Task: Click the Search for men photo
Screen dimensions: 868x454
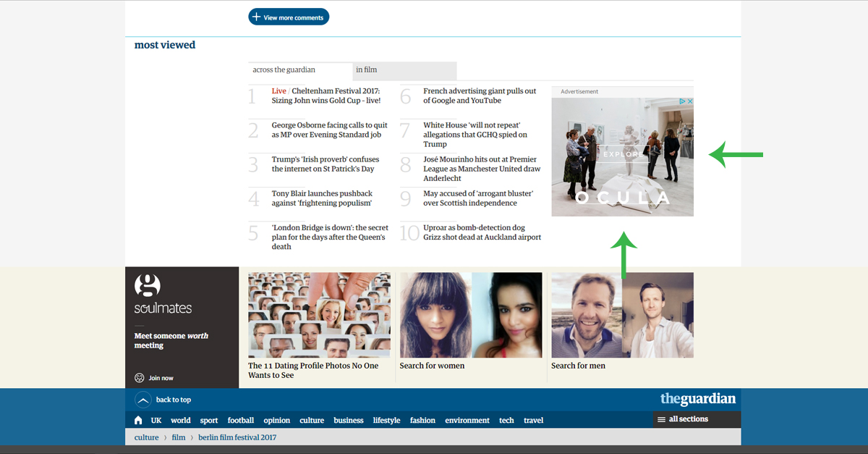Action: [622, 315]
